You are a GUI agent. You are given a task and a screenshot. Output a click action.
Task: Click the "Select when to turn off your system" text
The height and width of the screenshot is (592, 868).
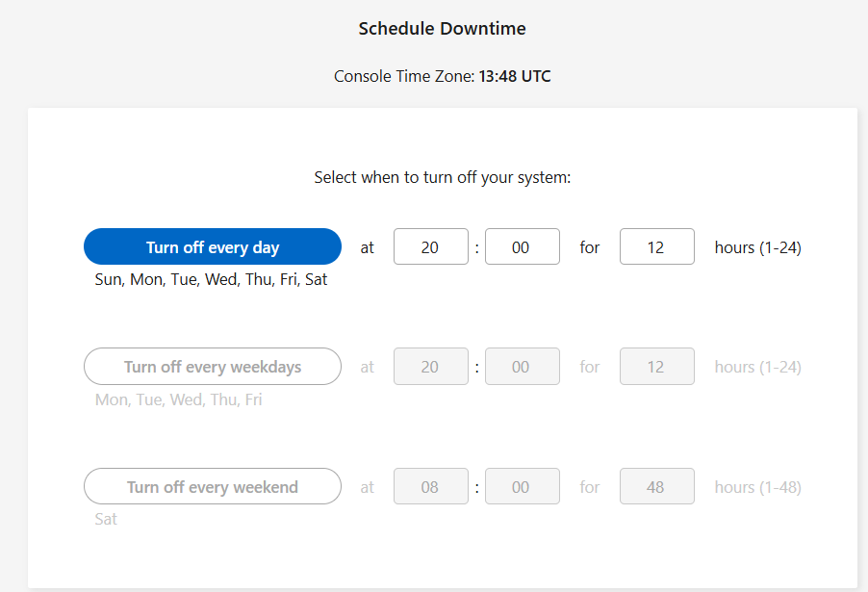pos(442,177)
